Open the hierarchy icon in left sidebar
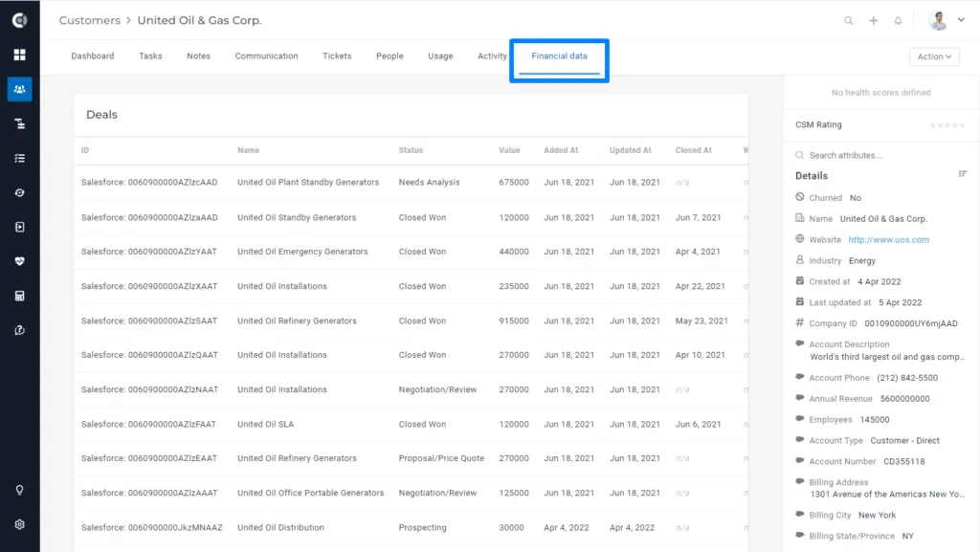Viewport: 980px width, 552px height. tap(19, 123)
